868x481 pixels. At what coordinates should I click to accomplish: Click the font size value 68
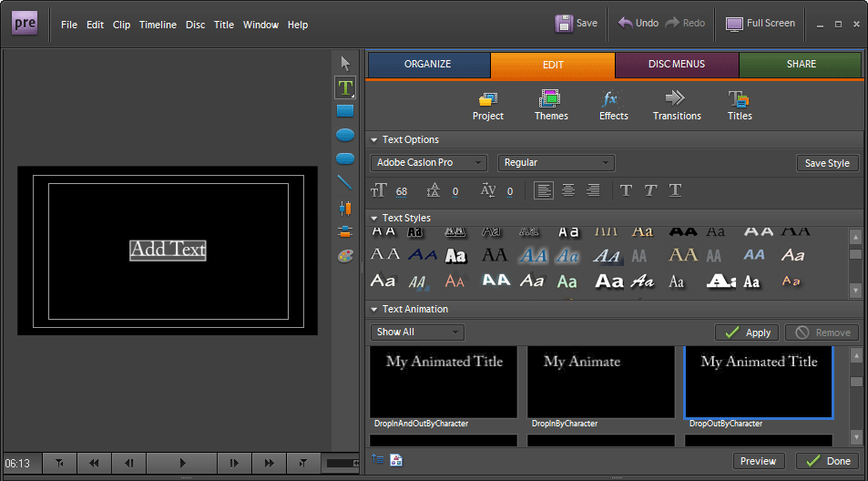[x=402, y=191]
